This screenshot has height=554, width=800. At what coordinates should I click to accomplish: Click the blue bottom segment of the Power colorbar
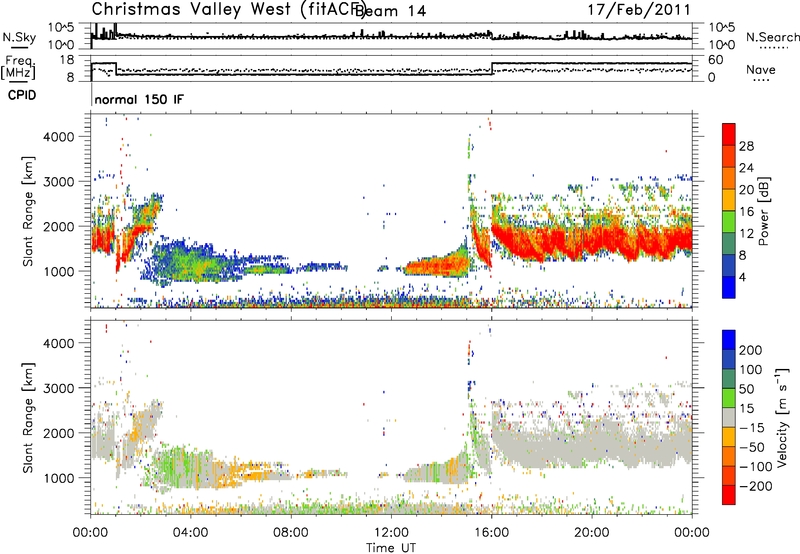coord(729,287)
